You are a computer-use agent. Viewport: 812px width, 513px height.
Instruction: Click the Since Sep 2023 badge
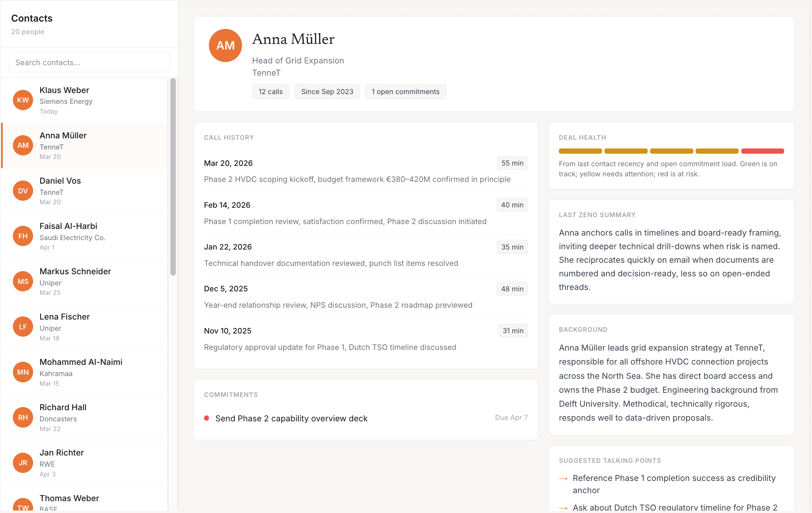[x=327, y=92]
